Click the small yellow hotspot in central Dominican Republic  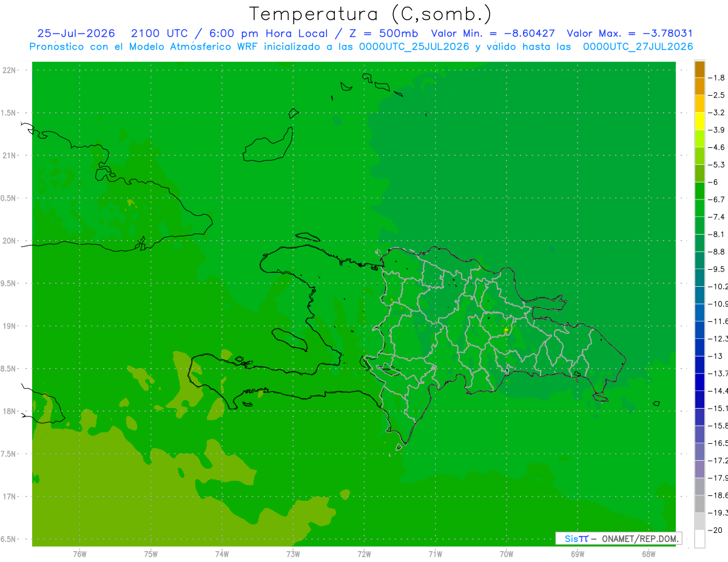pyautogui.click(x=506, y=330)
